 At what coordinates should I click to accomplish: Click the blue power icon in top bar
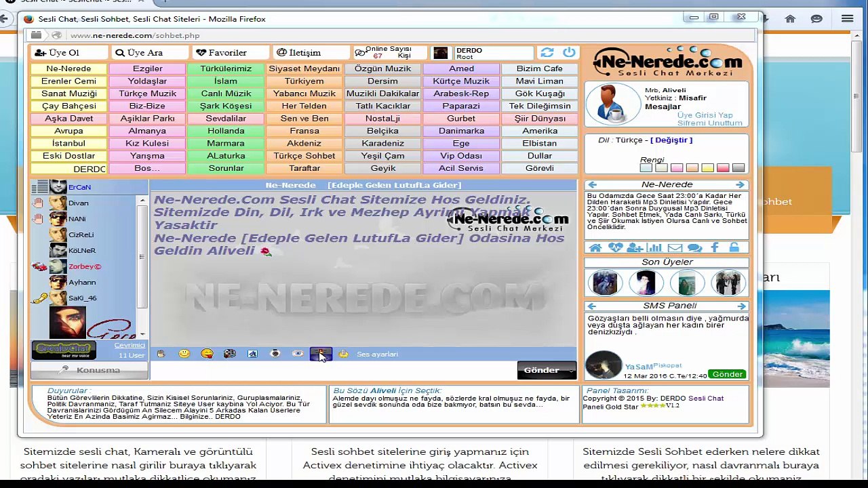tap(569, 53)
